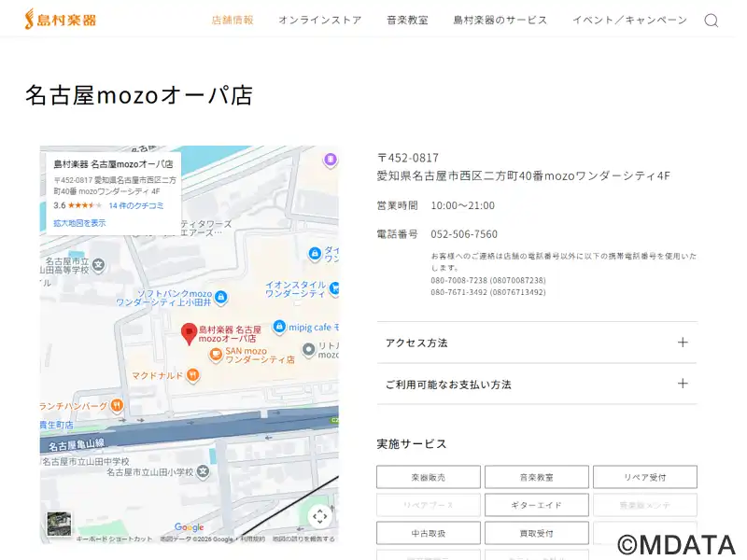Click the map camera pan control
Viewport: 747px width, 560px height.
(x=319, y=516)
